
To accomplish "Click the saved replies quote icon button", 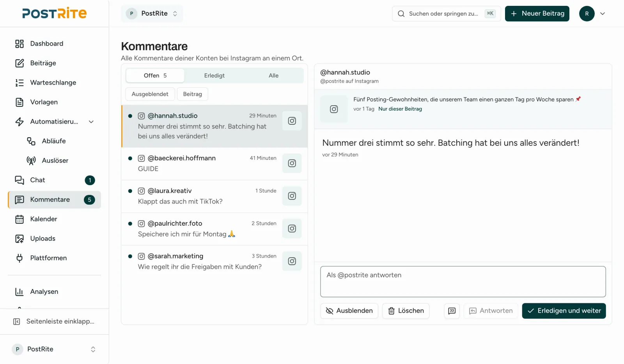I will [452, 311].
